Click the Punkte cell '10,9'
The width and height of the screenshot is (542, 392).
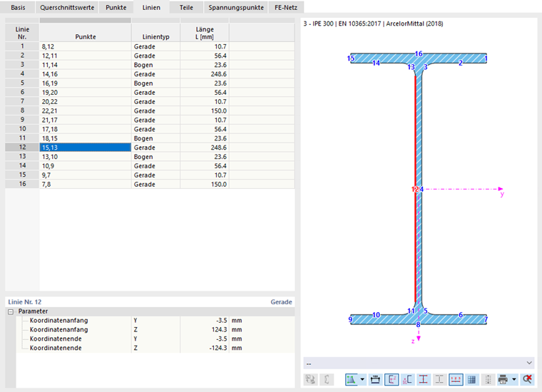pos(86,166)
